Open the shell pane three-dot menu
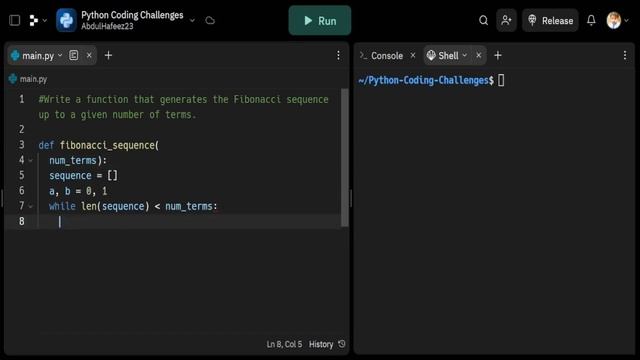This screenshot has height=360, width=640. click(x=625, y=56)
